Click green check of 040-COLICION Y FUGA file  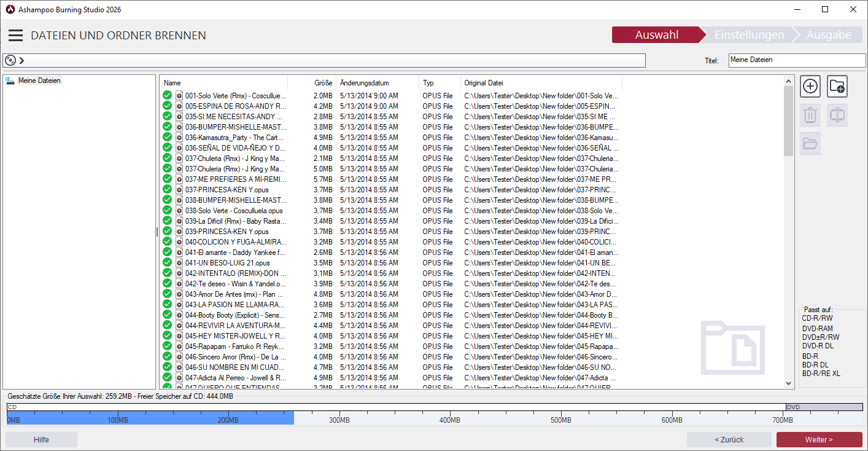pyautogui.click(x=167, y=242)
